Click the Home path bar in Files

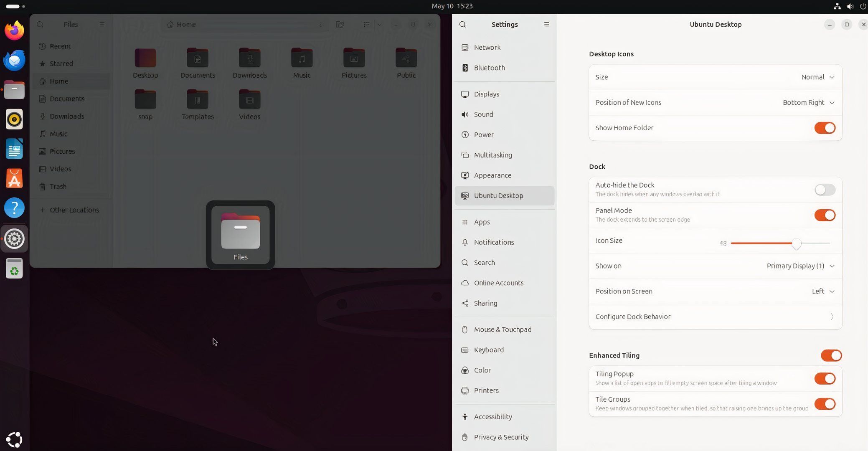click(x=246, y=24)
